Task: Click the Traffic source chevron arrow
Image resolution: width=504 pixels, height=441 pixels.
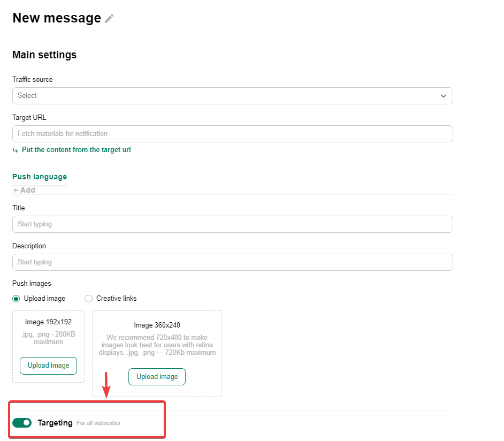Action: (443, 96)
